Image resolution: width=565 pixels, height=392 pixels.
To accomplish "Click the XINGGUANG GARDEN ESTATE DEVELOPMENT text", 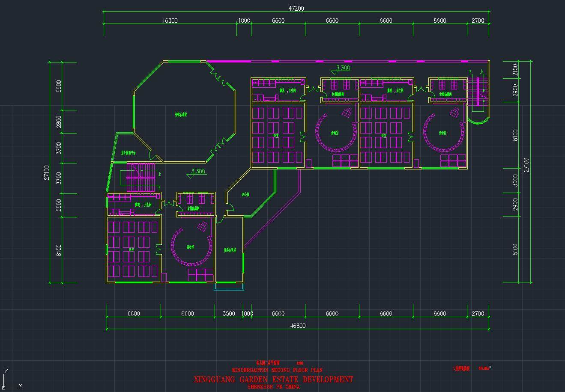I will pos(273,379).
